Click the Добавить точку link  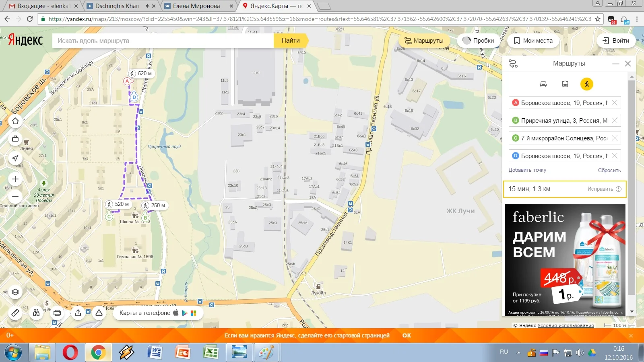coord(527,170)
